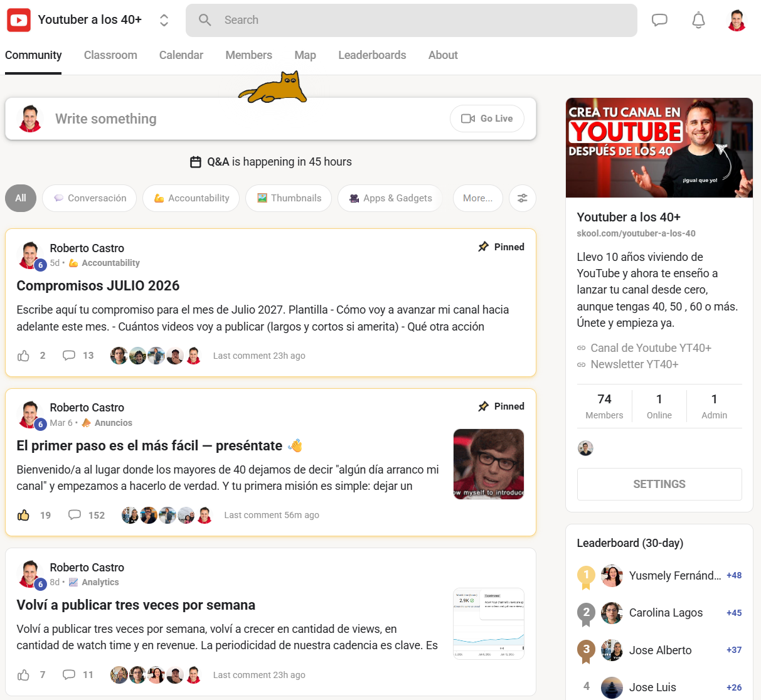View the 1 Admin count
Image resolution: width=761 pixels, height=700 pixels.
[x=714, y=406]
